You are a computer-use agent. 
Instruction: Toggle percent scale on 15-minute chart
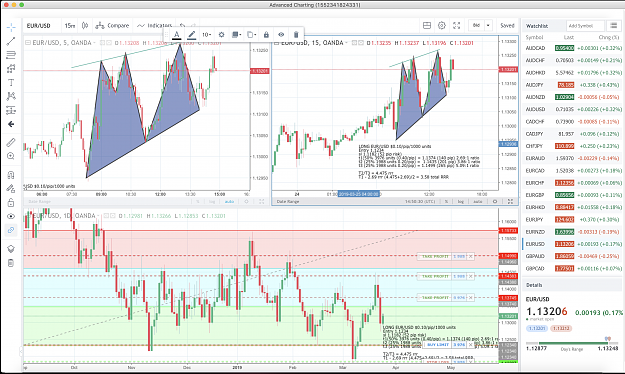[x=446, y=202]
